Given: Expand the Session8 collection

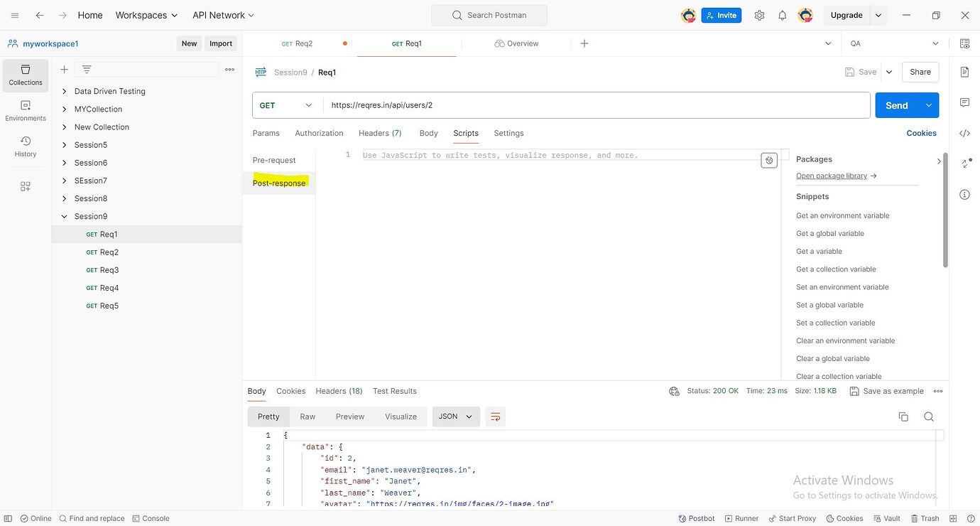Looking at the screenshot, I should click(x=65, y=198).
